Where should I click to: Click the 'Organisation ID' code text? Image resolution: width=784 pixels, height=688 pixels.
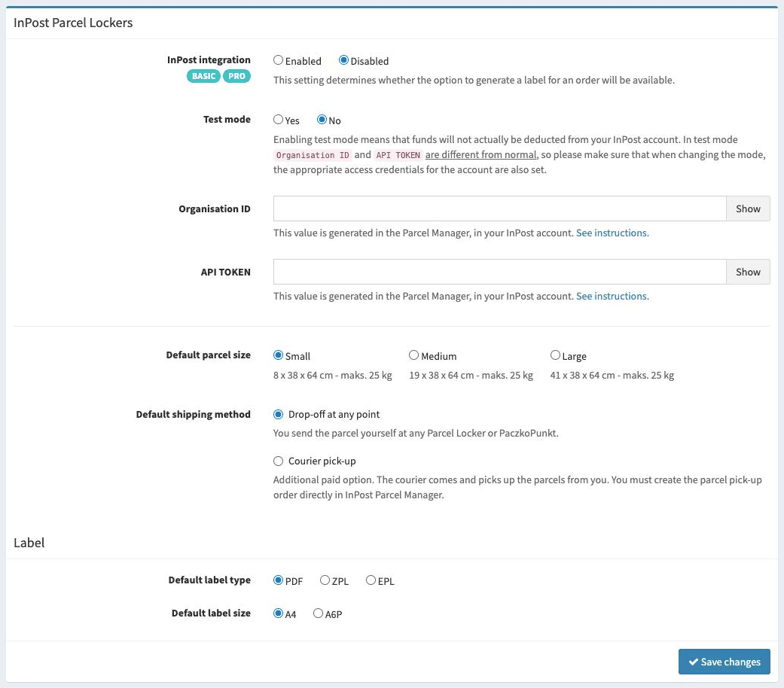(x=313, y=155)
